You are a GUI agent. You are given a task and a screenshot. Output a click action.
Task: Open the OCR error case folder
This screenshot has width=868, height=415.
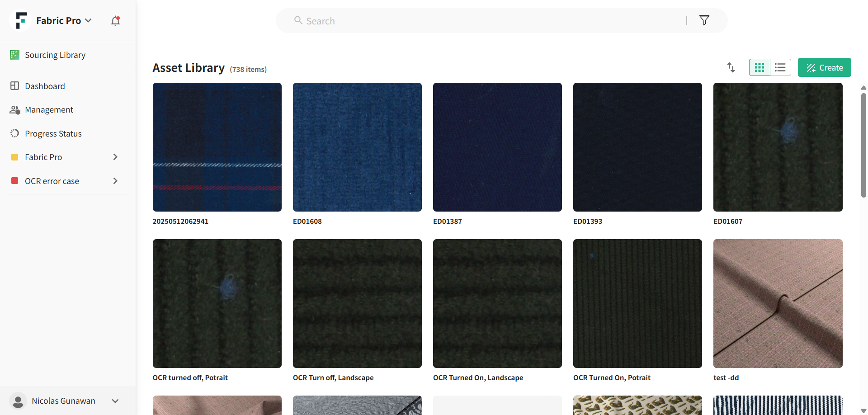(52, 181)
